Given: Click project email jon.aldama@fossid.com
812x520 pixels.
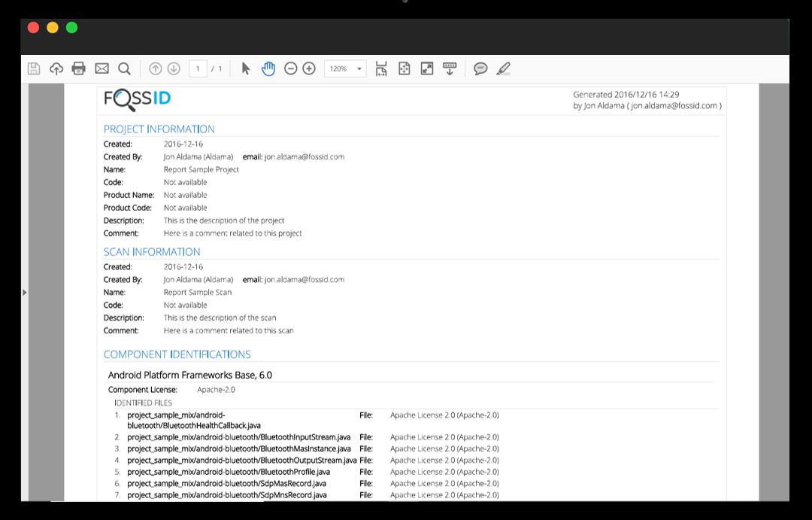Looking at the screenshot, I should (x=304, y=157).
